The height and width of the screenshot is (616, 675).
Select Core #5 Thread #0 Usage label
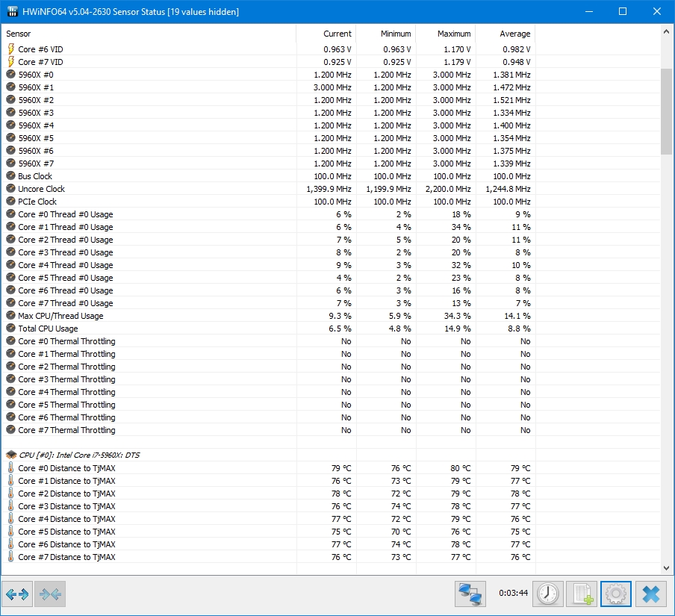click(66, 278)
